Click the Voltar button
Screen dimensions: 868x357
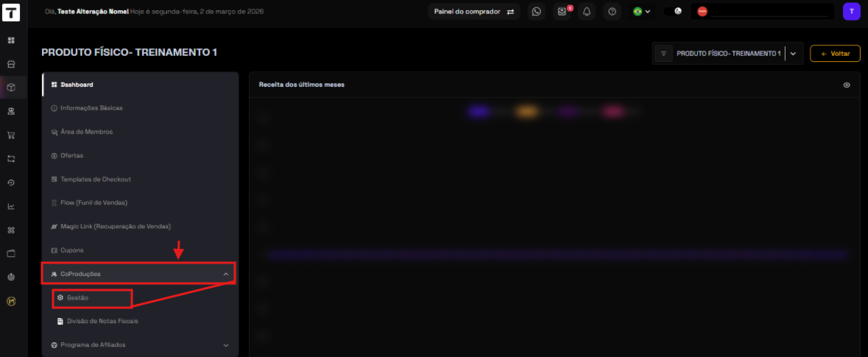[835, 54]
